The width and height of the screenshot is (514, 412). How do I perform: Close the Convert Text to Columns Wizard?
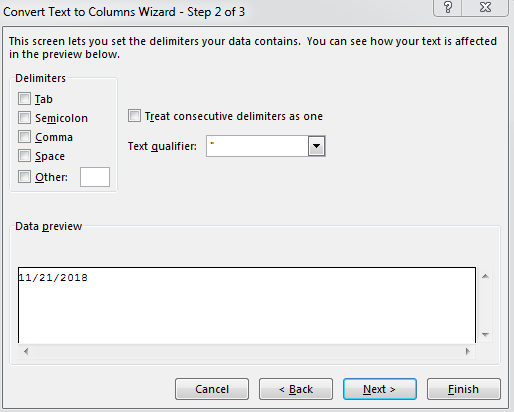click(485, 7)
